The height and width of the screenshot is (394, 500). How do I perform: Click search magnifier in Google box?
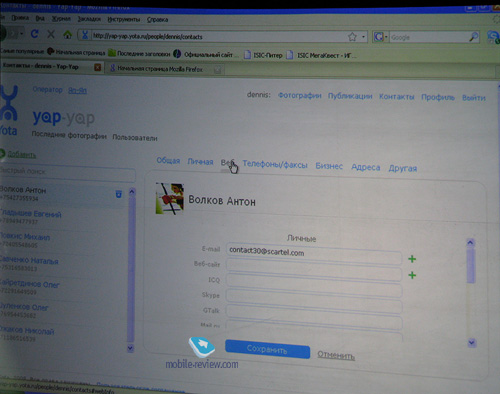pyautogui.click(x=474, y=37)
